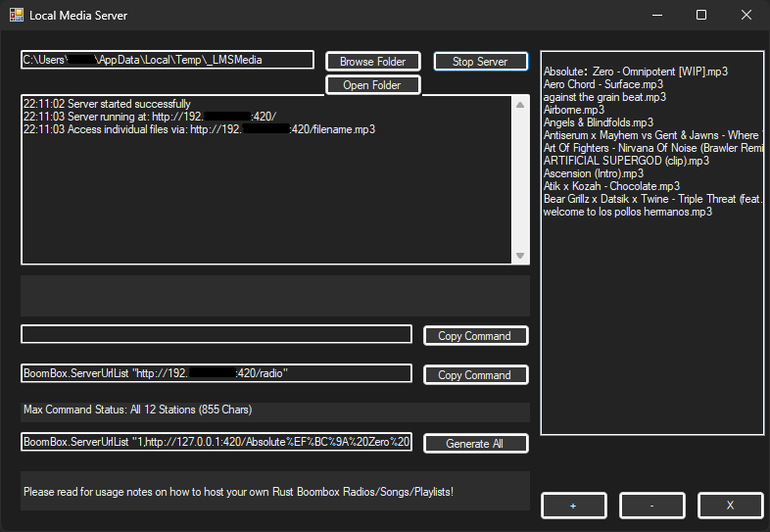Click the 'Access individual files via' log line
The image size is (770, 532).
(200, 129)
